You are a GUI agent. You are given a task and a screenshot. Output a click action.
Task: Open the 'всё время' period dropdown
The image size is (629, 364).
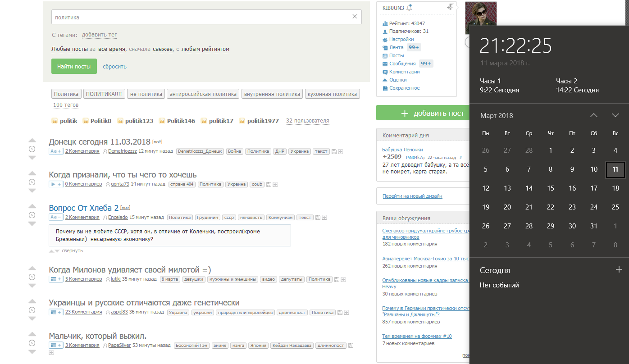point(112,49)
